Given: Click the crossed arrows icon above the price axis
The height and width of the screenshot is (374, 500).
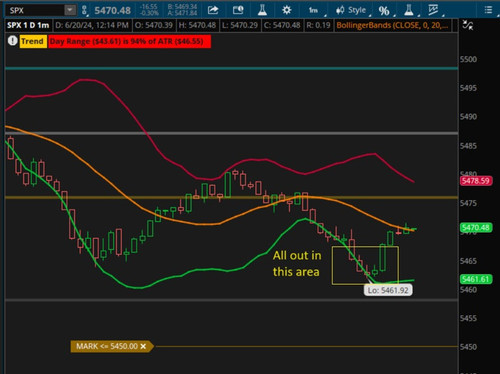Looking at the screenshot, I should pyautogui.click(x=468, y=25).
